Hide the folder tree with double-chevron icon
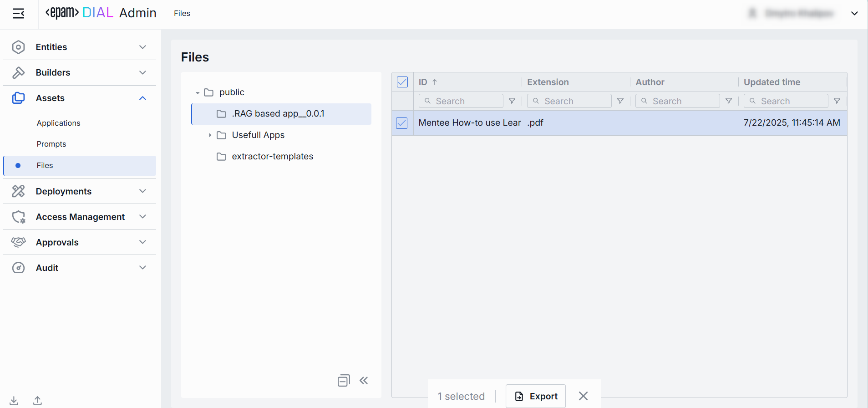 [x=364, y=381]
